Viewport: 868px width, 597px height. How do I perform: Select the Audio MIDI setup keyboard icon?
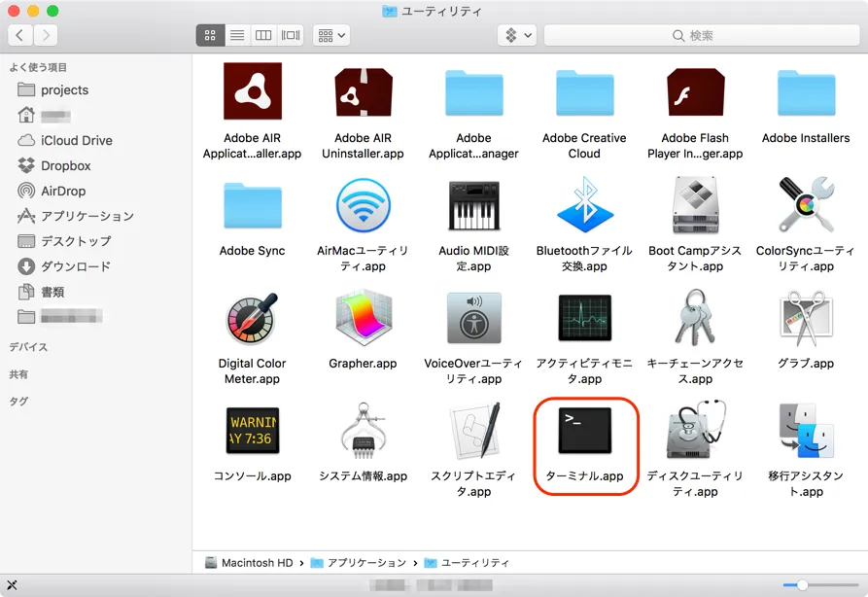(474, 205)
